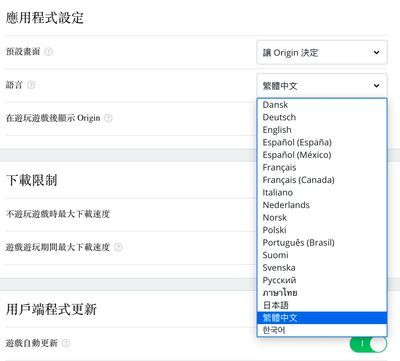Click the 遊戲自動更新 label
This screenshot has width=400, height=361.
[32, 343]
